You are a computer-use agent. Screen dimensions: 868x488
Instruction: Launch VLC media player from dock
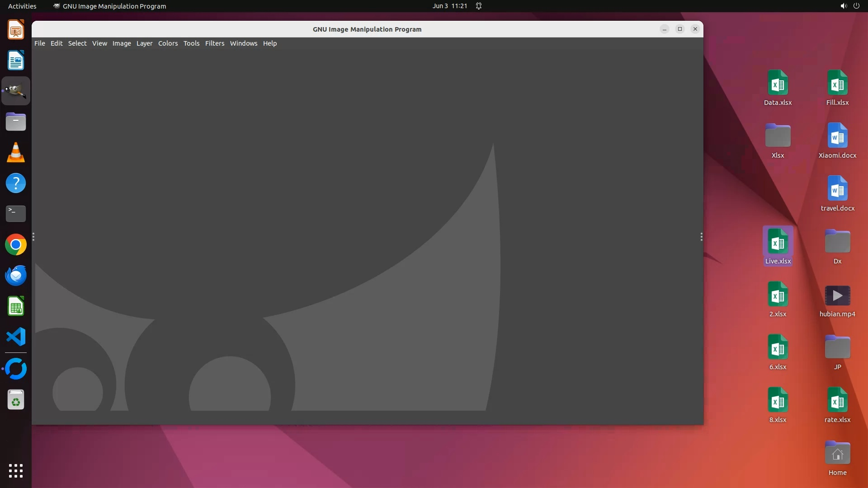(16, 153)
